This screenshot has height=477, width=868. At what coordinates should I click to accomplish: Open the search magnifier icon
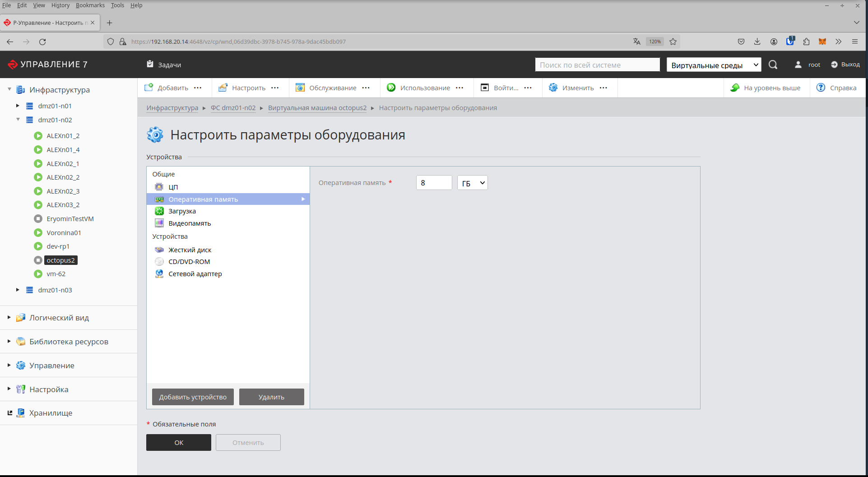pos(773,65)
